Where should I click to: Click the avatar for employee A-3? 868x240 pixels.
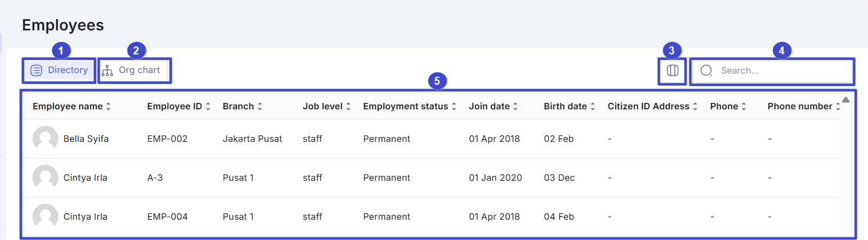click(x=45, y=178)
